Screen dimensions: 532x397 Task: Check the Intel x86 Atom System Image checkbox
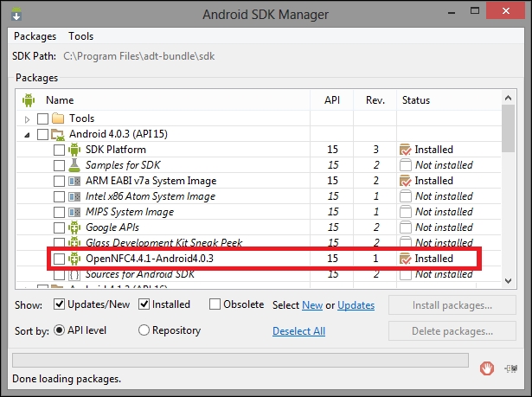click(x=59, y=196)
